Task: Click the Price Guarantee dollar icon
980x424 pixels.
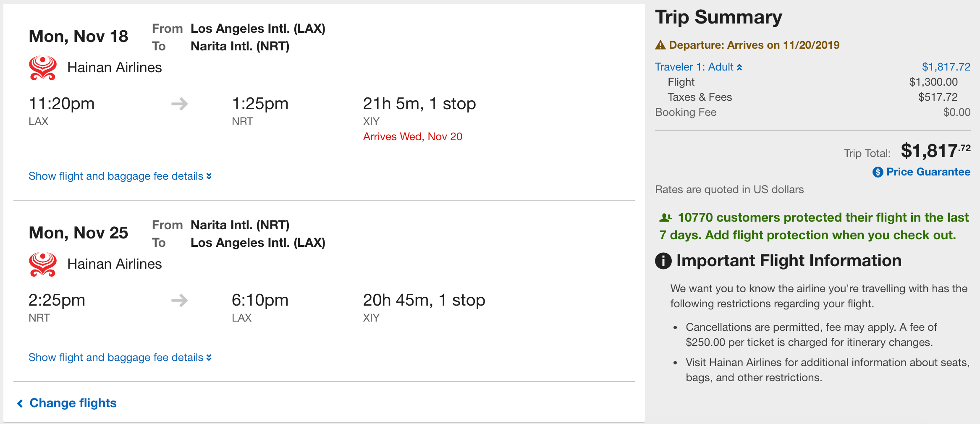Action: coord(878,172)
